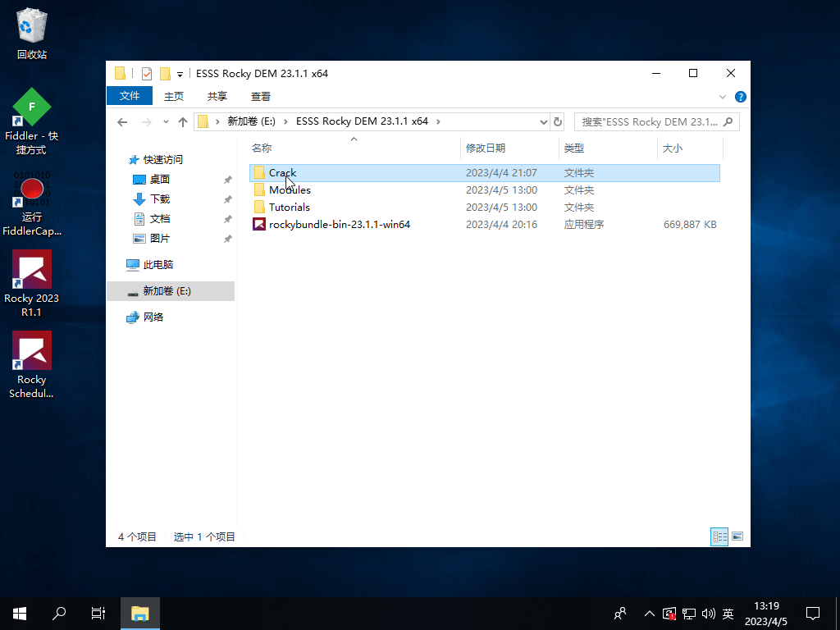Open the People icon in system tray
This screenshot has width=840, height=630.
tap(620, 614)
